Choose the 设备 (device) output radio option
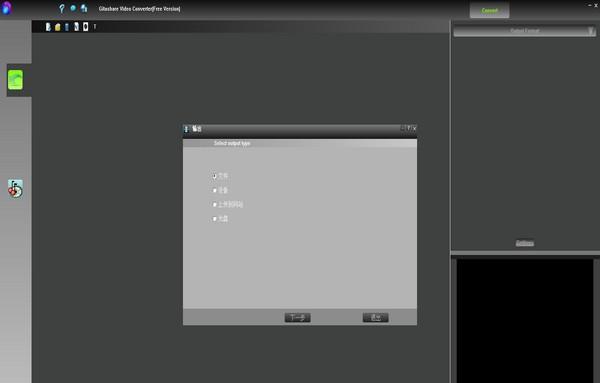Viewport: 600px width, 383px height. pyautogui.click(x=220, y=190)
